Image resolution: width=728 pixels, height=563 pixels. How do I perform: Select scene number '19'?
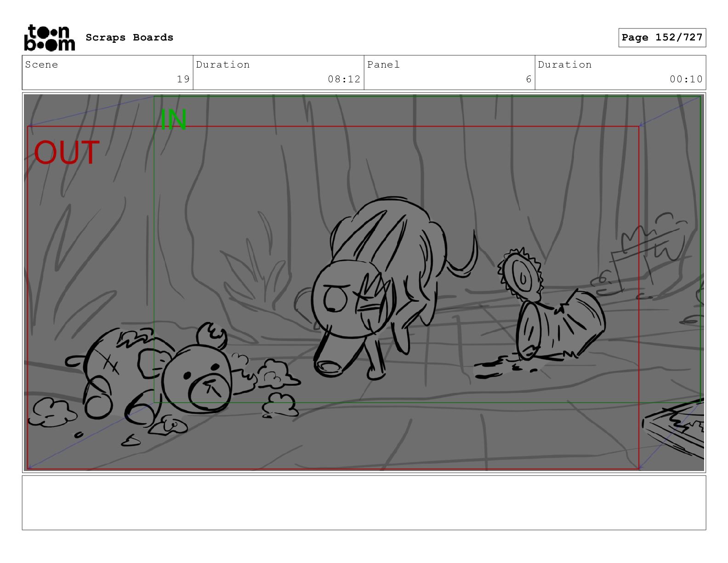[183, 79]
